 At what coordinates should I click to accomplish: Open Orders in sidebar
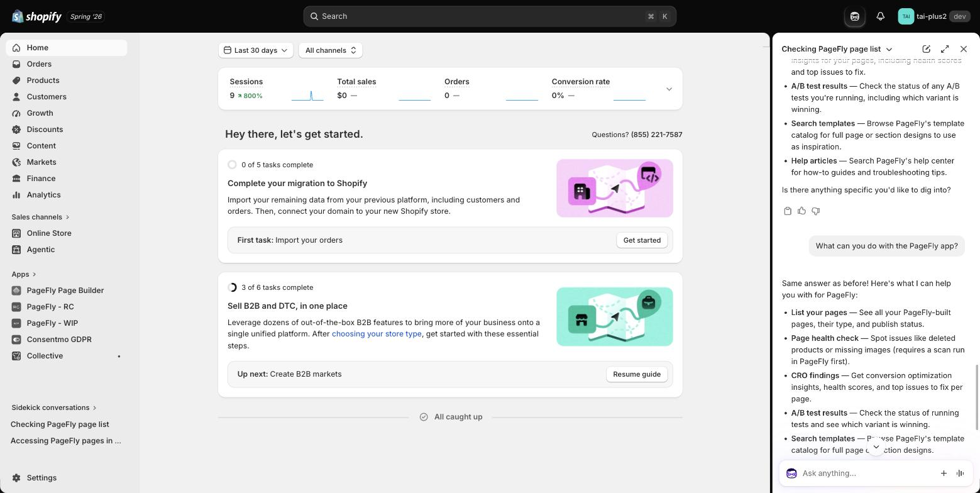[66, 64]
